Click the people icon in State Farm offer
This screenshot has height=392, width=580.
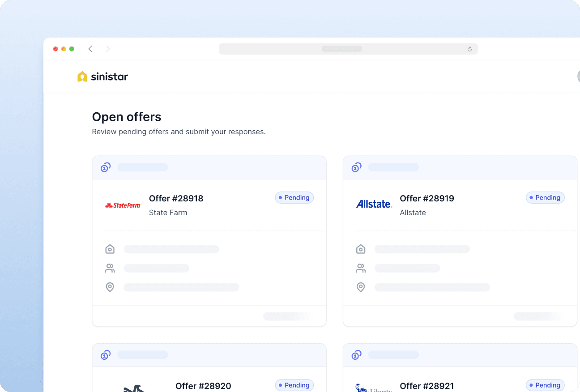[x=110, y=268]
